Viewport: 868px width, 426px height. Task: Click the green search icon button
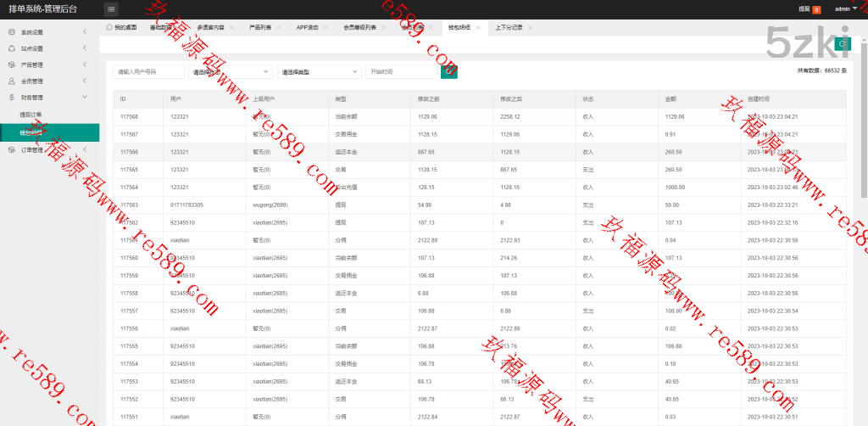pos(449,72)
